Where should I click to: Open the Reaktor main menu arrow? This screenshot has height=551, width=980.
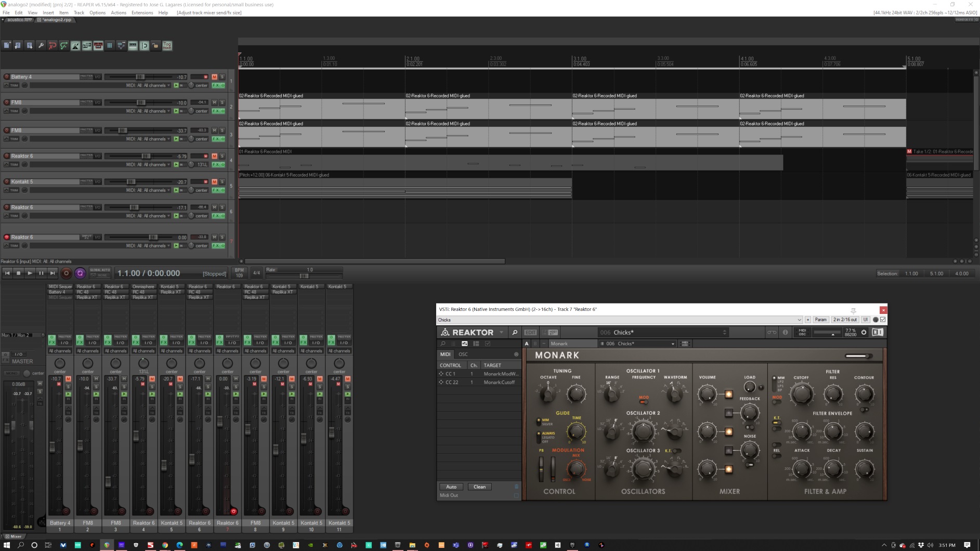point(502,332)
